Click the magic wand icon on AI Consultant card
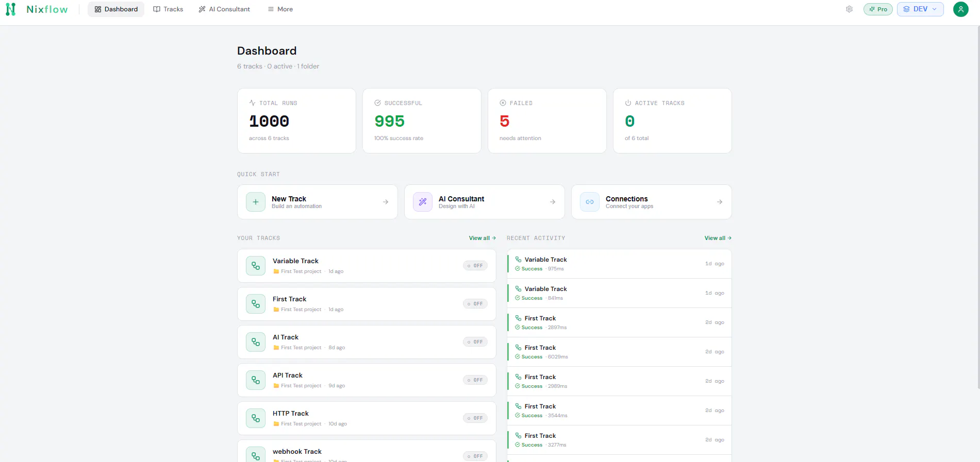Viewport: 980px width, 462px height. click(x=423, y=202)
